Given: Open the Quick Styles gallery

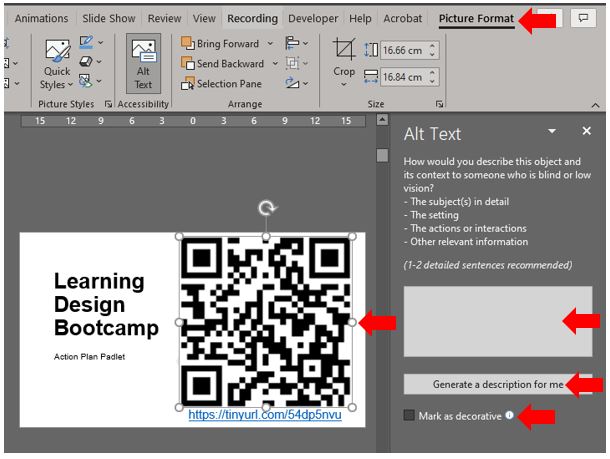Looking at the screenshot, I should click(x=57, y=65).
